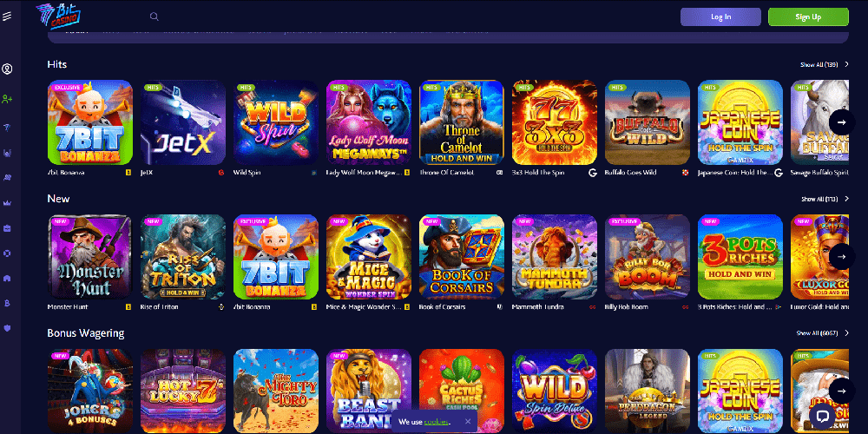Click the 7Bit Casino logo

tap(58, 16)
